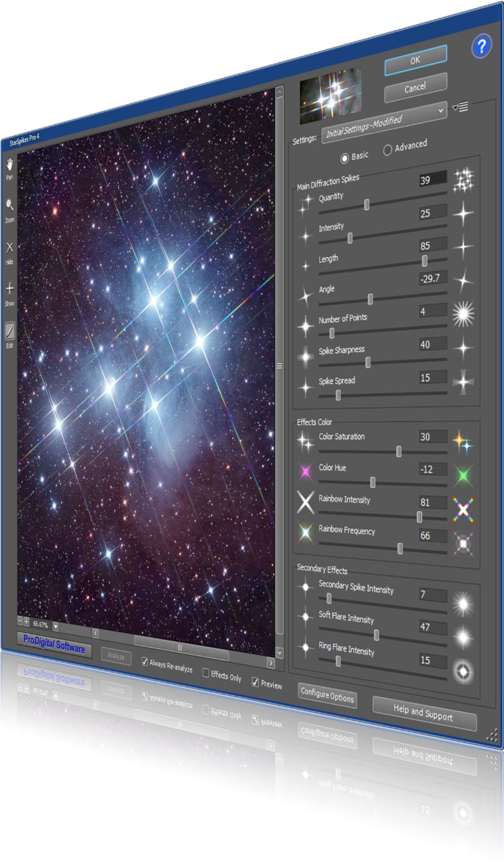Click the zoom in plus icon below preview
The height and width of the screenshot is (865, 504).
[x=27, y=622]
